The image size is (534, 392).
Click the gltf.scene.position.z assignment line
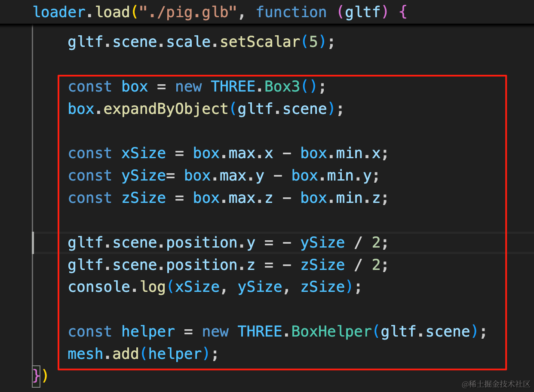tap(228, 266)
